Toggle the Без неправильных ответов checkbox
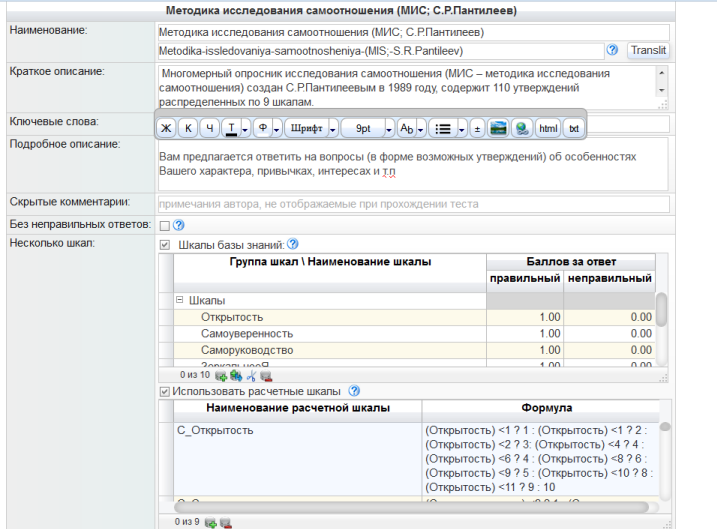Image resolution: width=717 pixels, height=529 pixels. coord(165,225)
